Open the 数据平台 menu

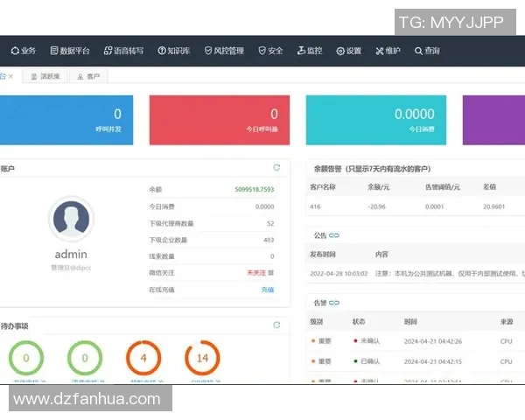[70, 51]
